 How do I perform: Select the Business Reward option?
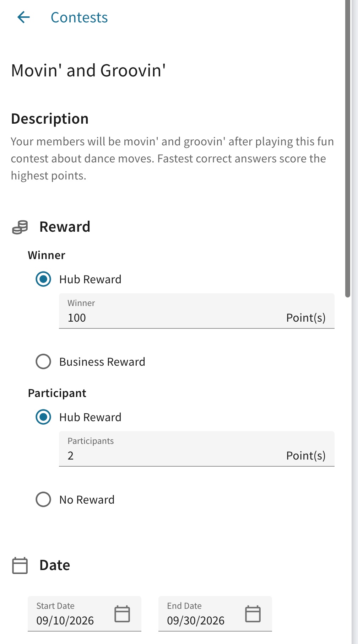pos(43,361)
